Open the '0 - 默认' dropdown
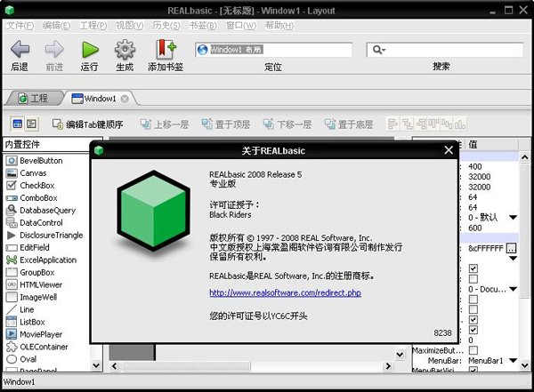 (x=513, y=218)
